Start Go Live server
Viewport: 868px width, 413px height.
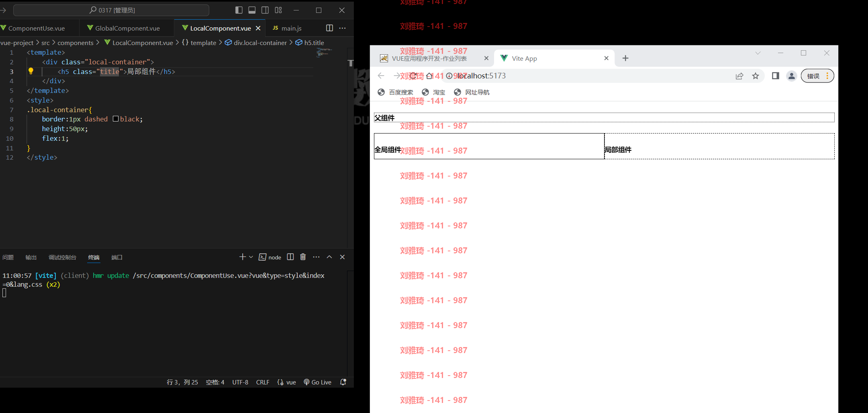(318, 382)
